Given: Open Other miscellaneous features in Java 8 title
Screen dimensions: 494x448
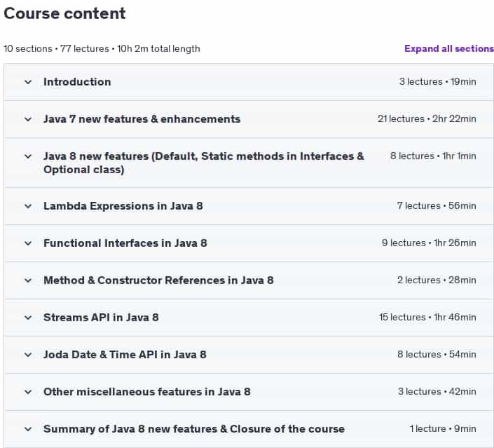Looking at the screenshot, I should point(147,392).
